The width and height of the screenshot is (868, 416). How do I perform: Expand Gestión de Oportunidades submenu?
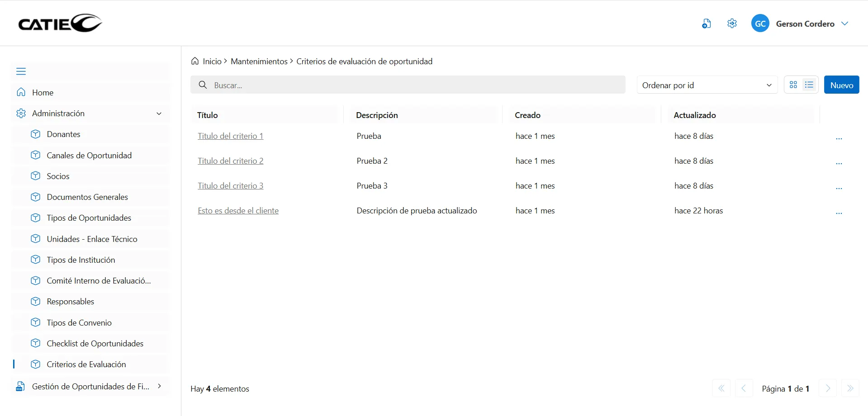(x=159, y=386)
